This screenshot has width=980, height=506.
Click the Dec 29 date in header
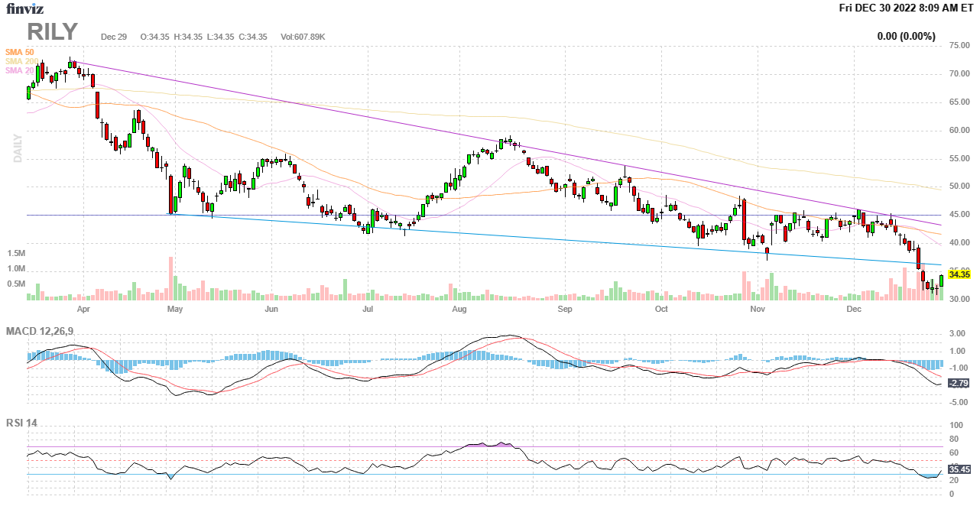[113, 37]
